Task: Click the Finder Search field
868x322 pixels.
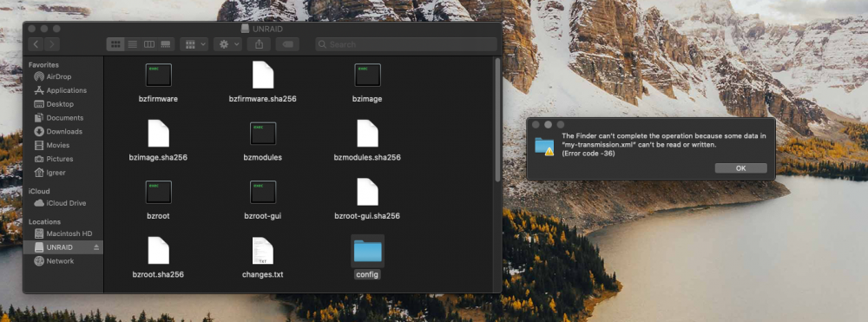Action: (406, 44)
